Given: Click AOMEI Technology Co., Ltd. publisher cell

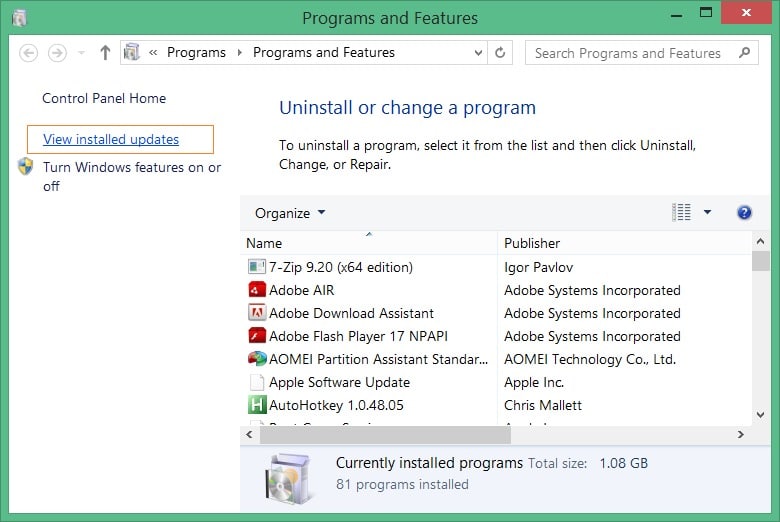Looking at the screenshot, I should point(590,359).
